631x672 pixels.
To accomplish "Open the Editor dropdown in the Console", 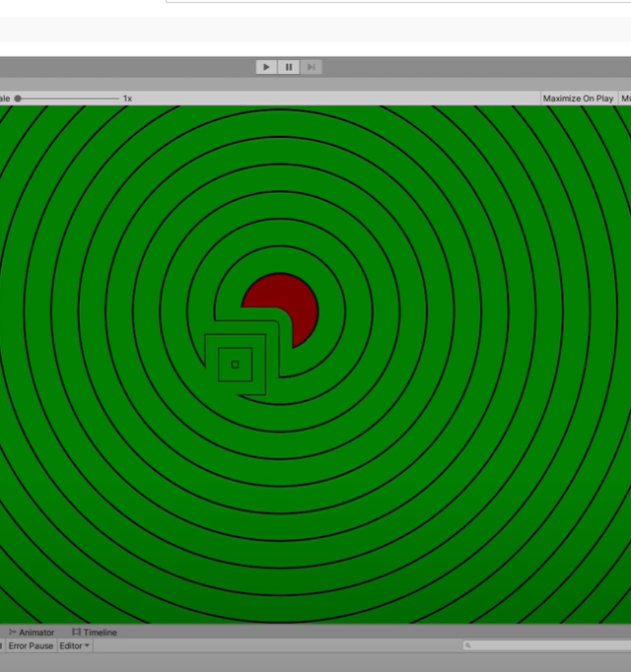I will pos(74,645).
